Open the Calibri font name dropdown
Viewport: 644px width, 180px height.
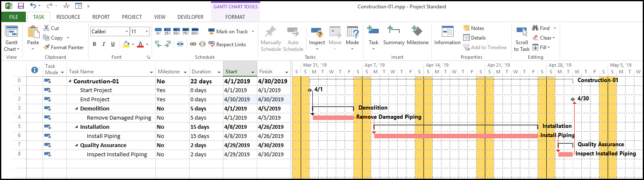click(127, 32)
